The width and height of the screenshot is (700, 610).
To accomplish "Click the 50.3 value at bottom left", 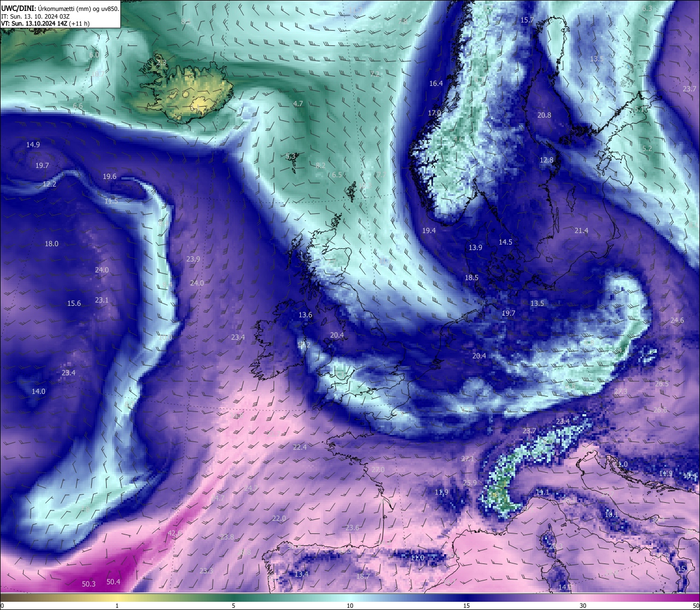I will click(89, 584).
